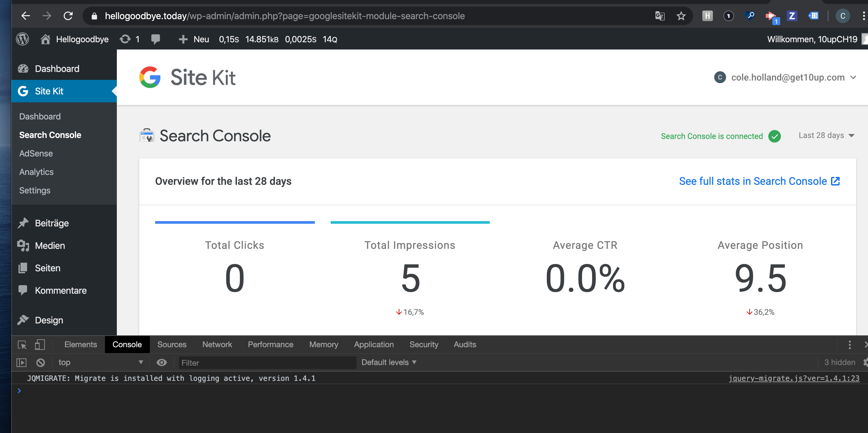
Task: Open the Chrome three-dot menu
Action: 863,16
